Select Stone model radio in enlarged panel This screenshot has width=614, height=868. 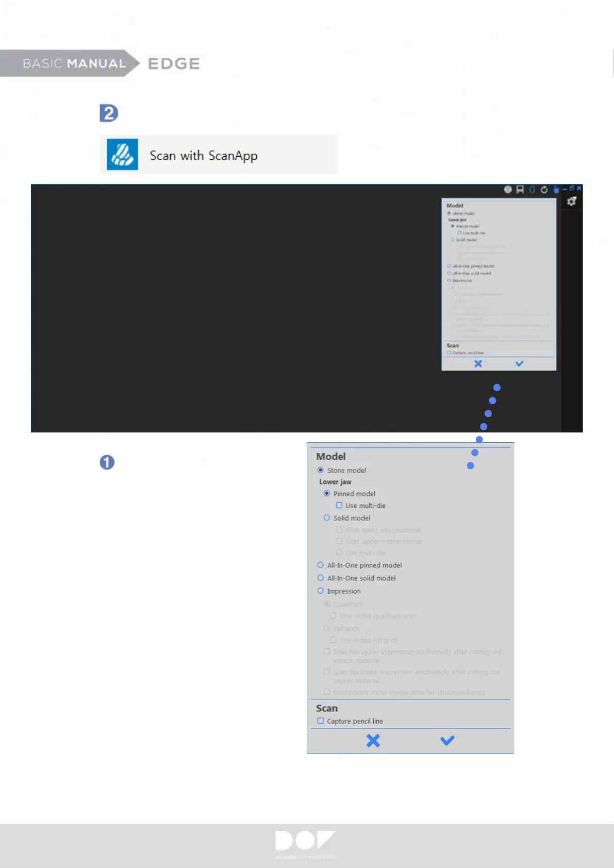point(321,470)
